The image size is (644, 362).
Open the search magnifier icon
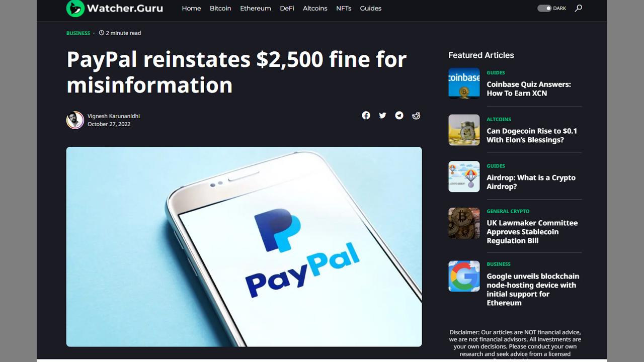579,8
